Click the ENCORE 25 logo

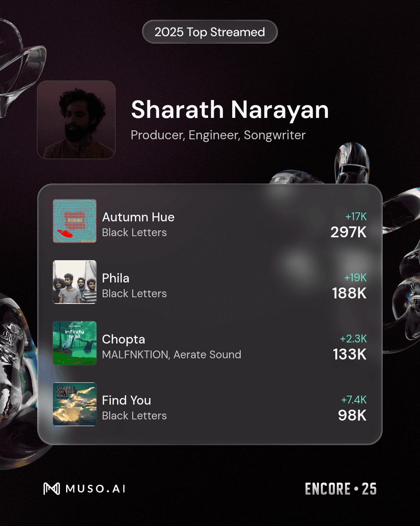[341, 489]
